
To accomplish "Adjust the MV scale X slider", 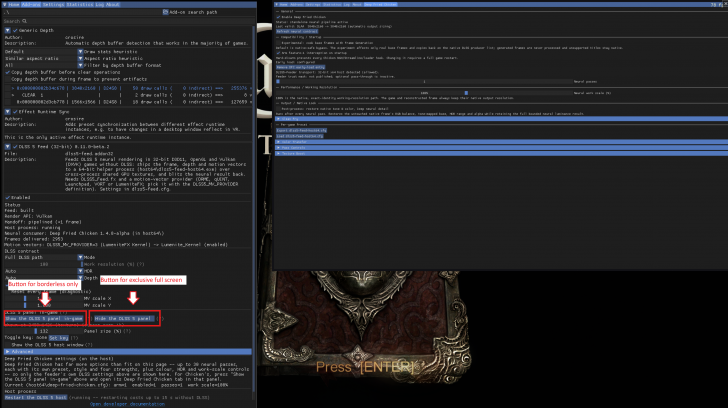I will pos(44,298).
